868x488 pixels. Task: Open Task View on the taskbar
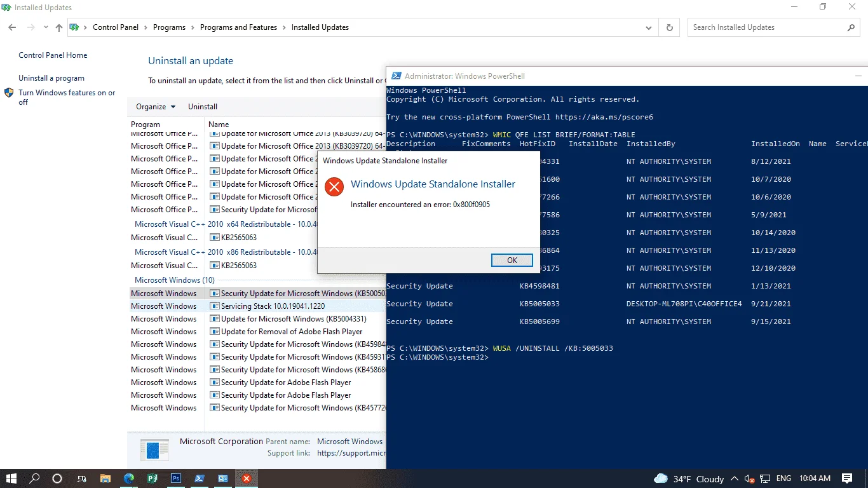tap(82, 478)
